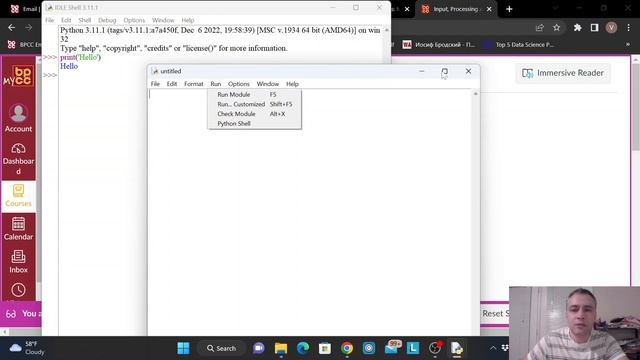Open Chrome extensions puzzle icon
This screenshot has height=360, width=640.
tap(577, 27)
